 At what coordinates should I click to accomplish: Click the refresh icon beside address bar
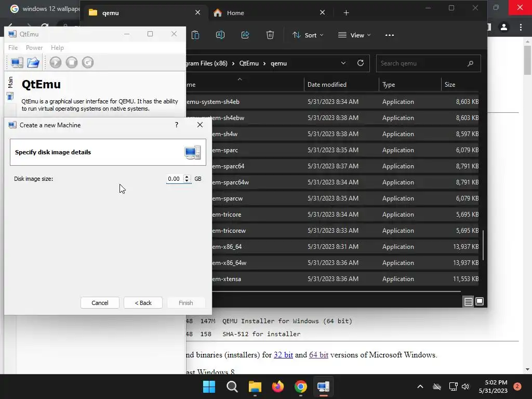[361, 63]
